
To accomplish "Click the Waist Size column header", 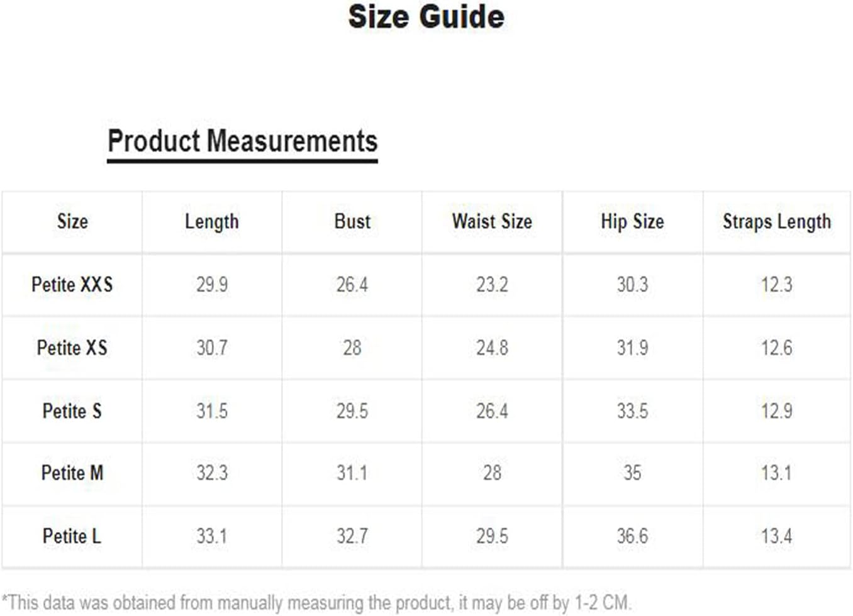I will pyautogui.click(x=492, y=221).
